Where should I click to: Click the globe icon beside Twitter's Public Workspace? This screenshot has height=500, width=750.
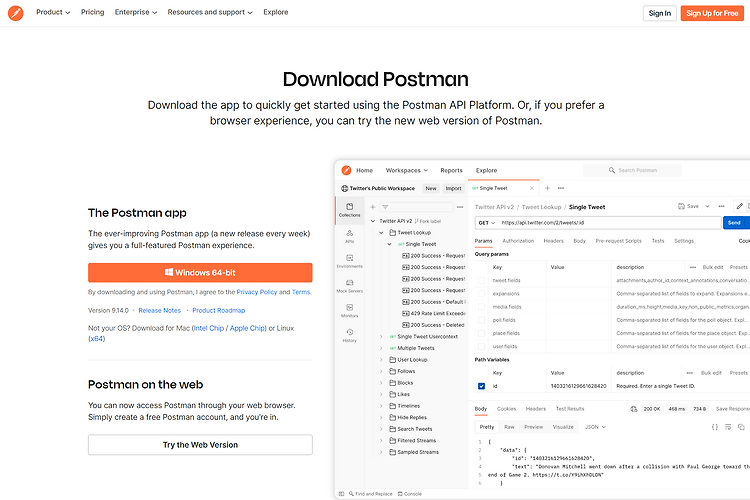(x=344, y=189)
